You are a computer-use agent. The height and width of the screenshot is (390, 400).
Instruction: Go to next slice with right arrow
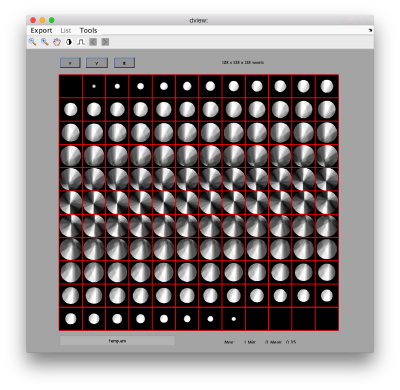(105, 42)
